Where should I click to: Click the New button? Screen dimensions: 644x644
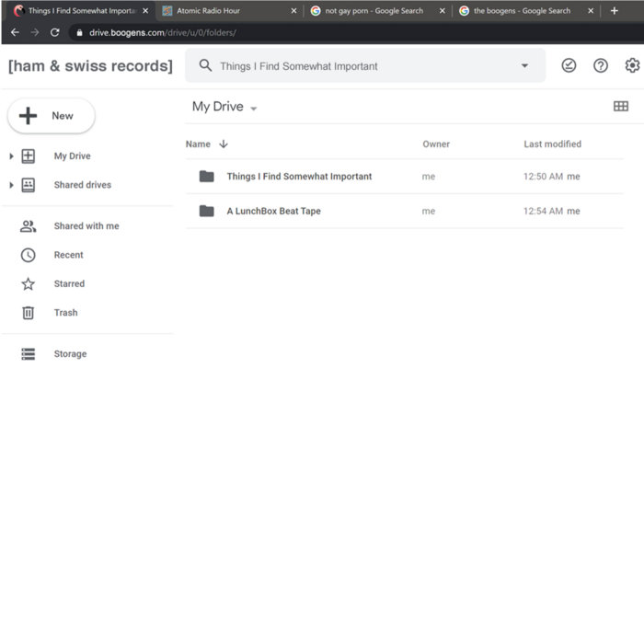point(52,116)
